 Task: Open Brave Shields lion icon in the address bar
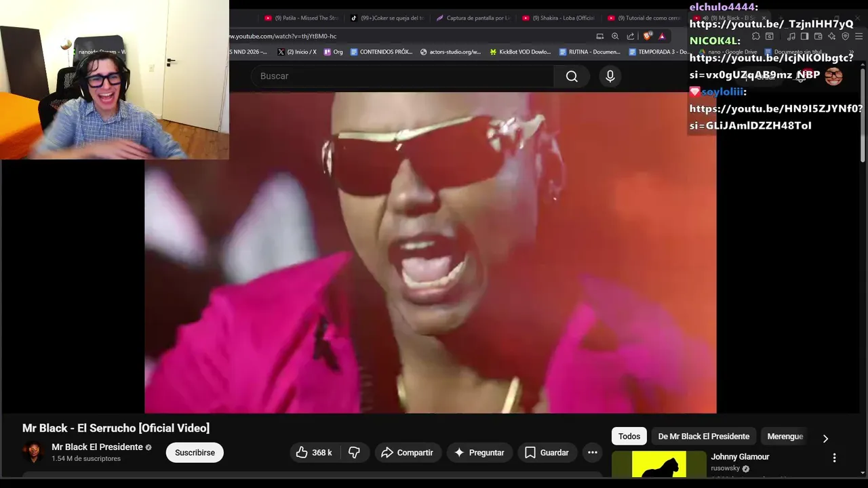tap(648, 36)
